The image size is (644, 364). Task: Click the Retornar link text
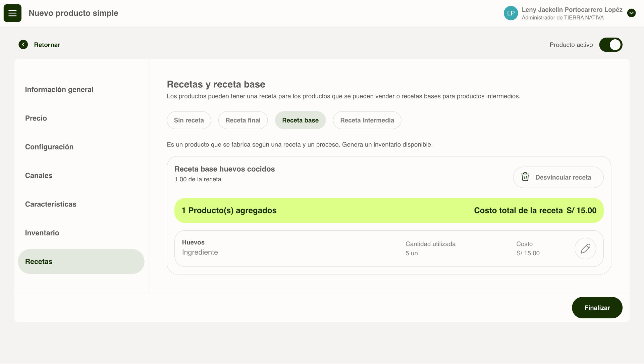[x=47, y=45]
